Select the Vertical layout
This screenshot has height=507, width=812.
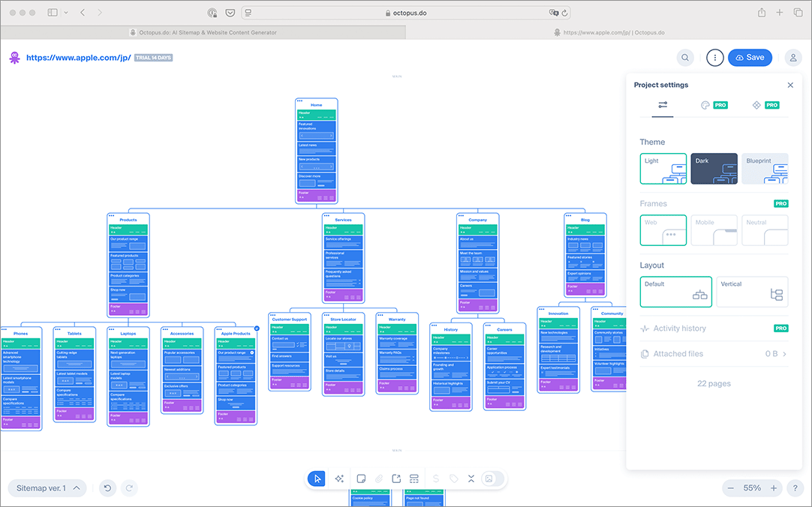click(x=752, y=292)
